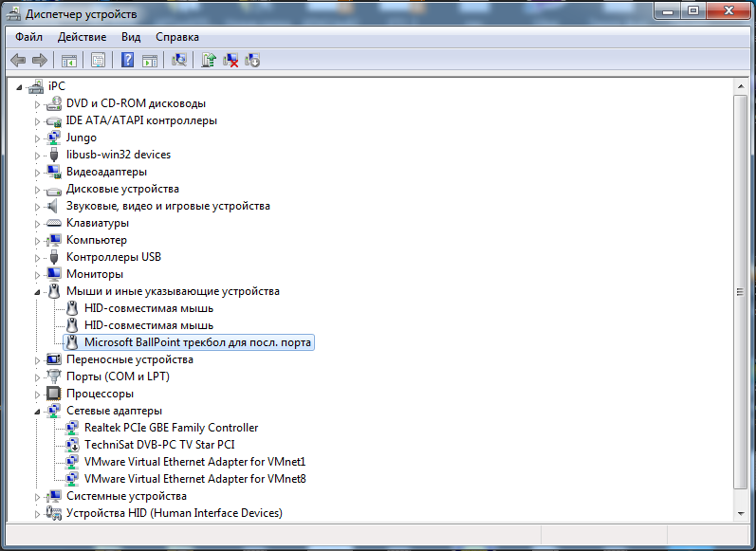Expand Звуковые, видео и игровые устройства
Viewport: 756px width, 551px height.
click(37, 207)
